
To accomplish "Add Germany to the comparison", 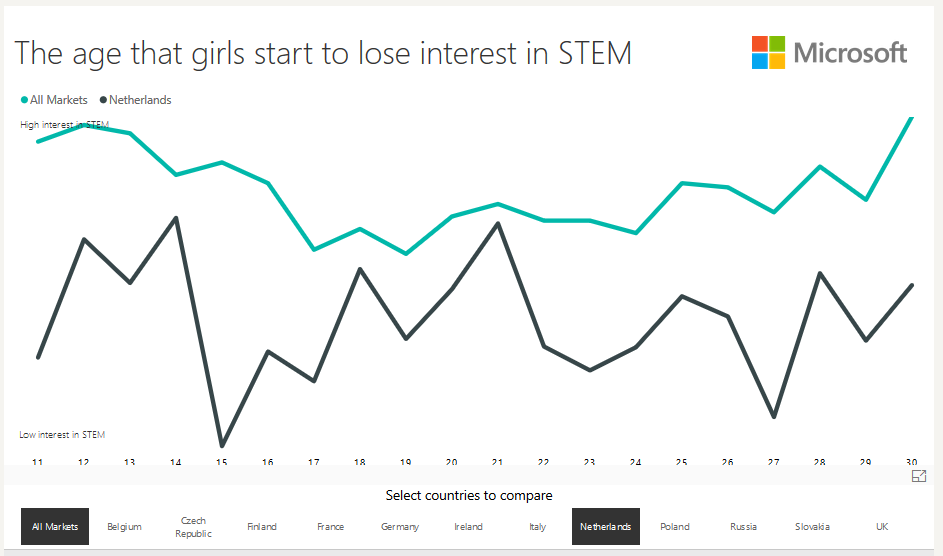I will (x=400, y=526).
